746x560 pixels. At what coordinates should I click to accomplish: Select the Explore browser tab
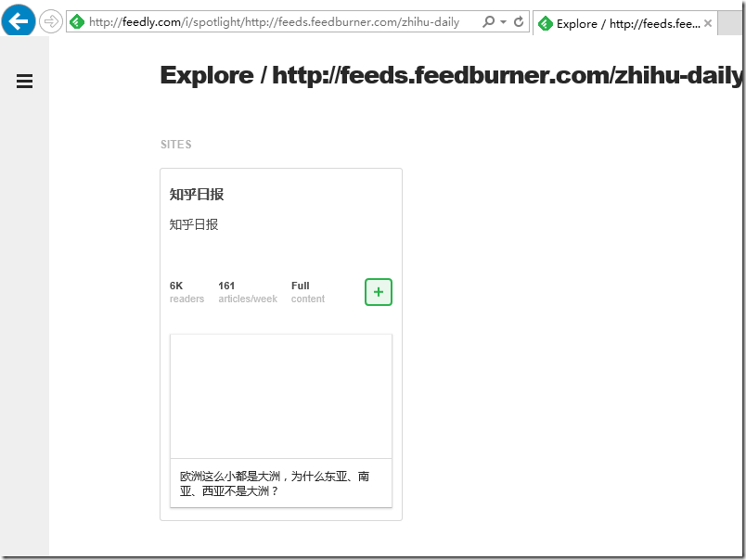point(624,23)
